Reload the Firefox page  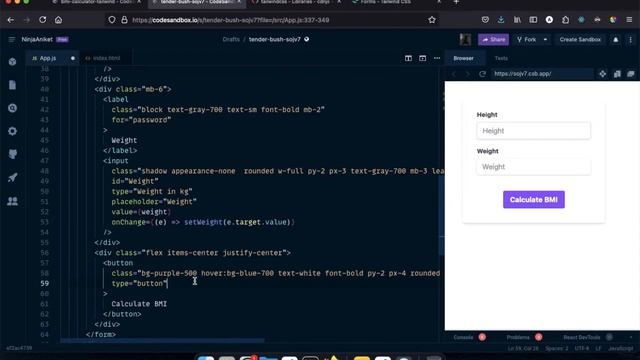(x=42, y=20)
